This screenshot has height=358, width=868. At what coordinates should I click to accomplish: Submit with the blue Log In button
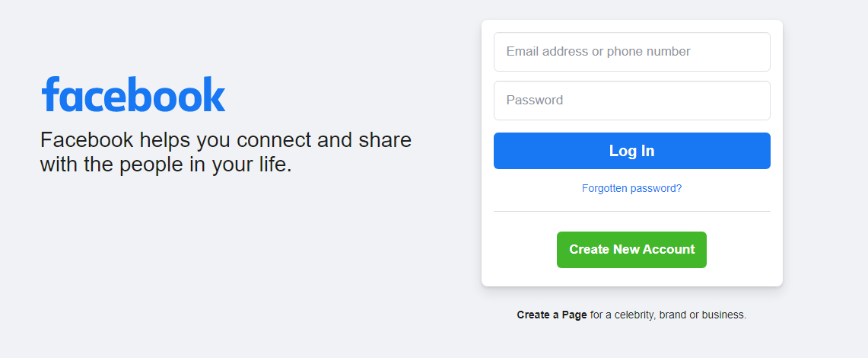[631, 151]
